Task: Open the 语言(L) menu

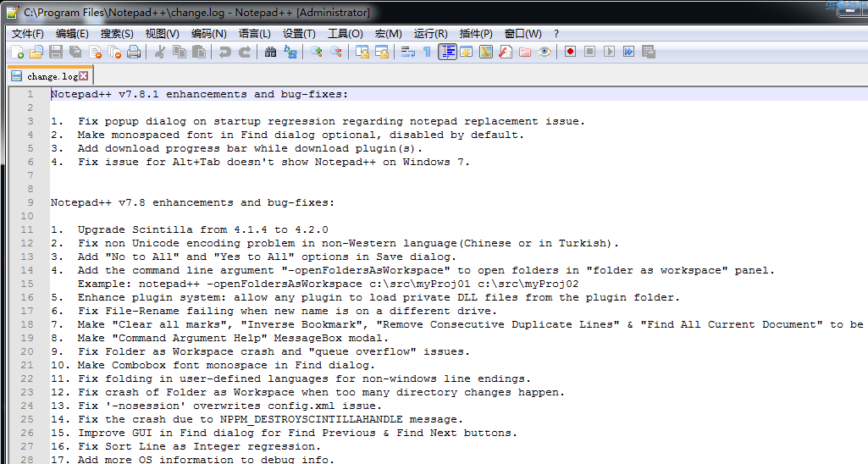Action: [255, 34]
